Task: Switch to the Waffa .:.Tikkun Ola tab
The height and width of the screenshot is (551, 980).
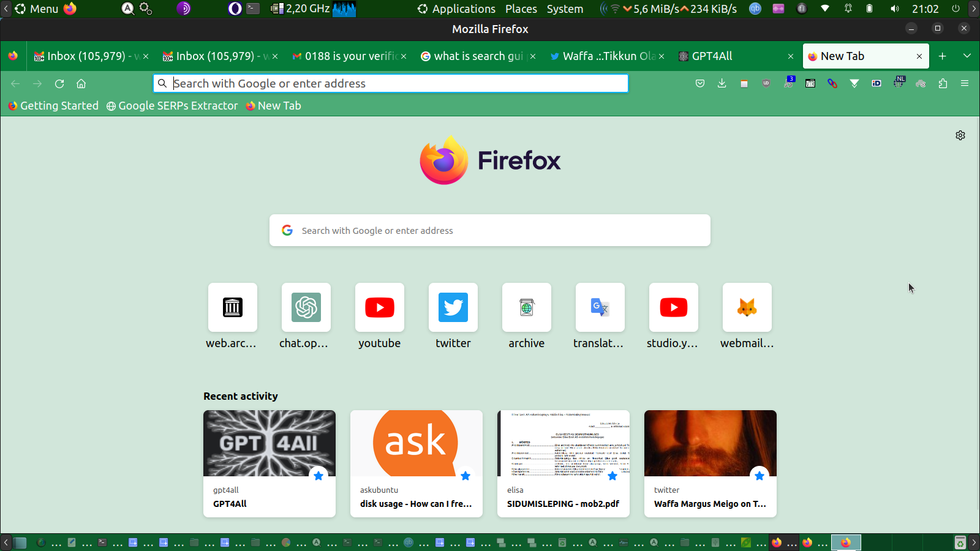Action: (x=607, y=56)
